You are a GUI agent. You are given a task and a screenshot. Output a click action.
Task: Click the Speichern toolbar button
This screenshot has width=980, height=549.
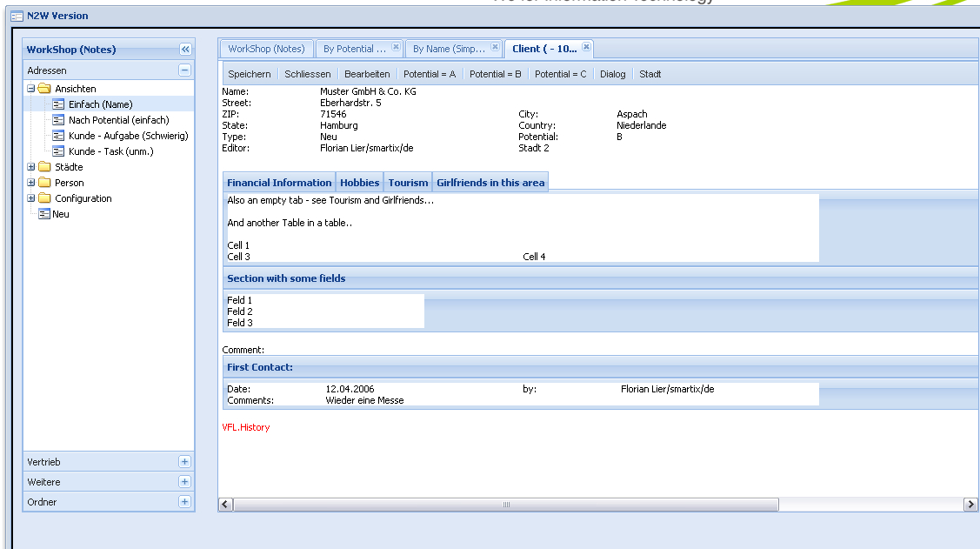point(249,74)
